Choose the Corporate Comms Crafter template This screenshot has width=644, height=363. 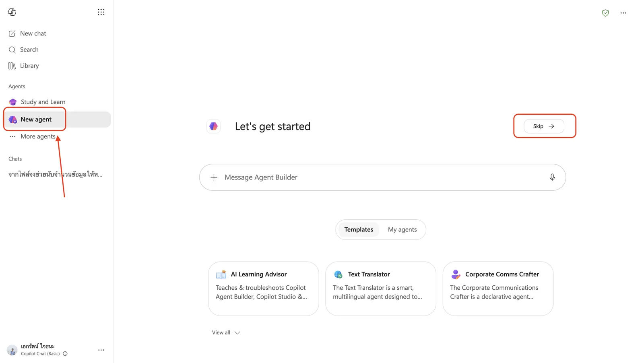click(x=498, y=289)
